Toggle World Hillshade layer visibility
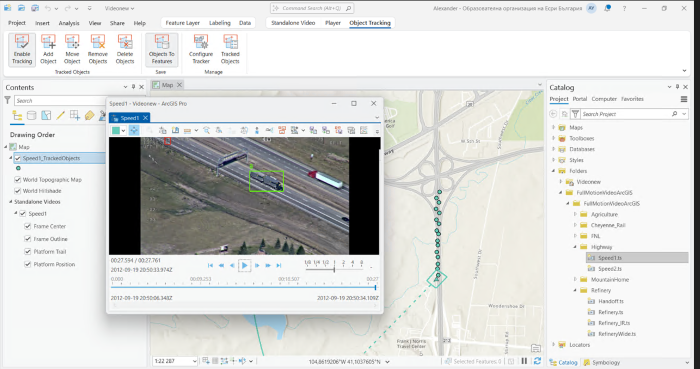The image size is (700, 369). coord(18,191)
